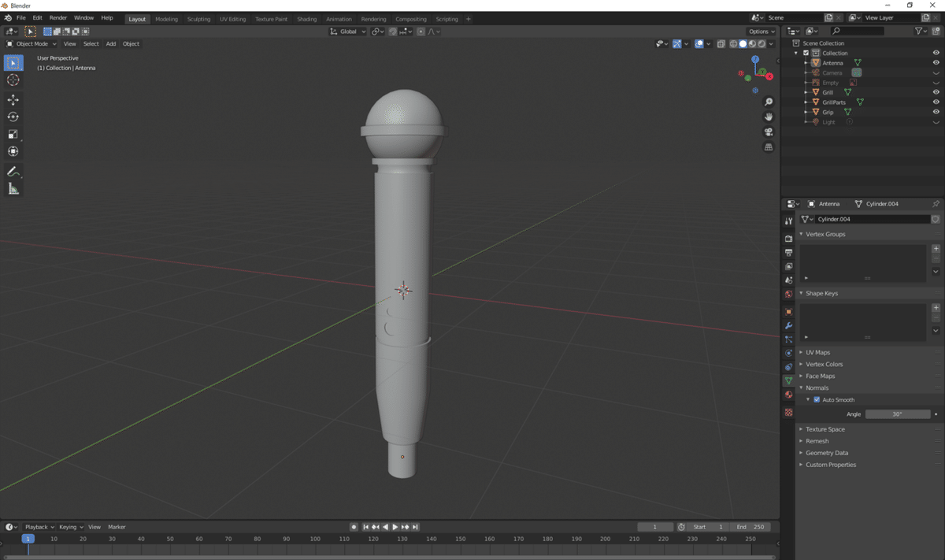Open the viewport Add menu

click(x=111, y=44)
